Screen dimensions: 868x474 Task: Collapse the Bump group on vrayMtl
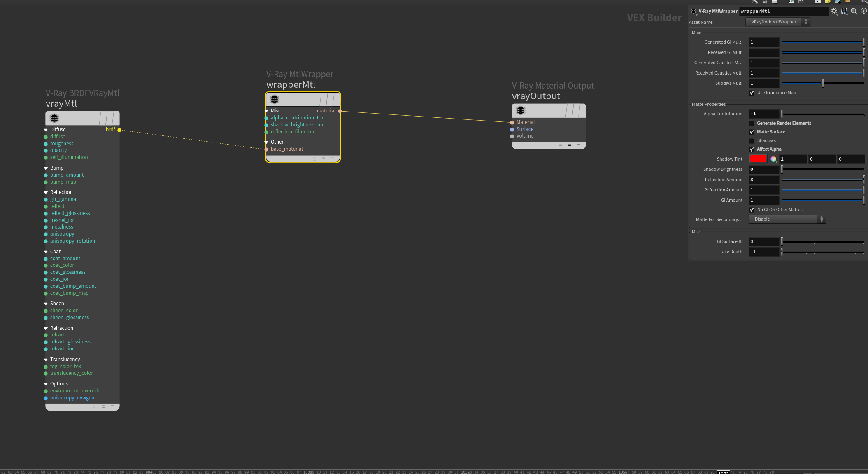tap(46, 168)
